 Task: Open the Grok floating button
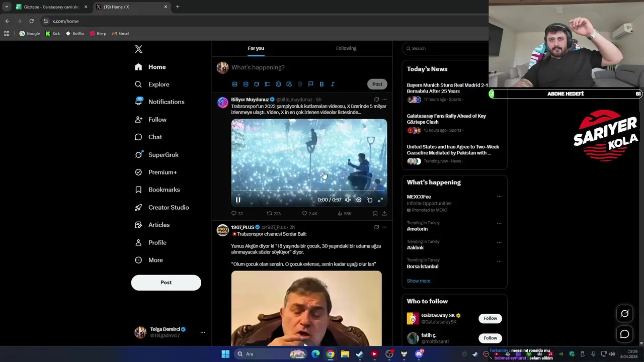tap(624, 314)
